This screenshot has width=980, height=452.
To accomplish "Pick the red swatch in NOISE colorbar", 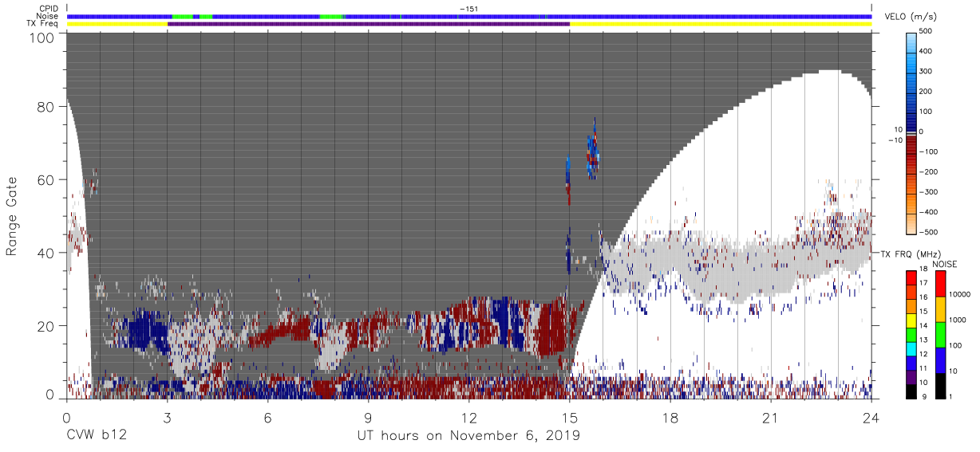I will 940,283.
